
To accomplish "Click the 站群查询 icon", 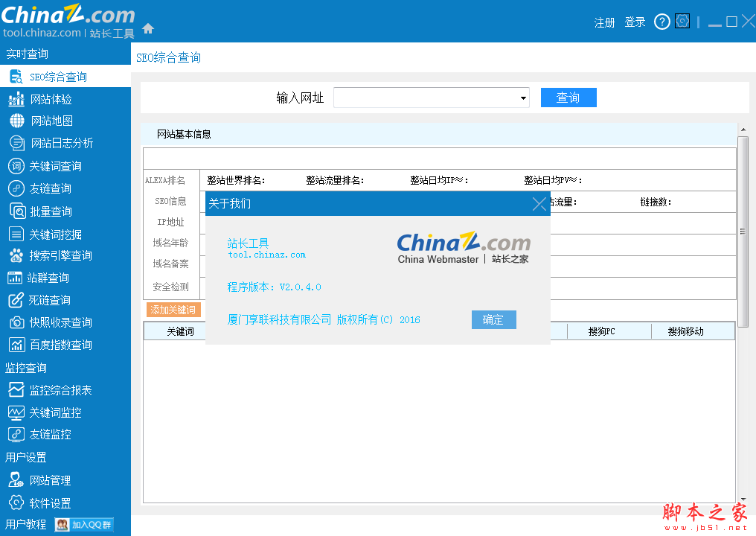I will click(14, 278).
